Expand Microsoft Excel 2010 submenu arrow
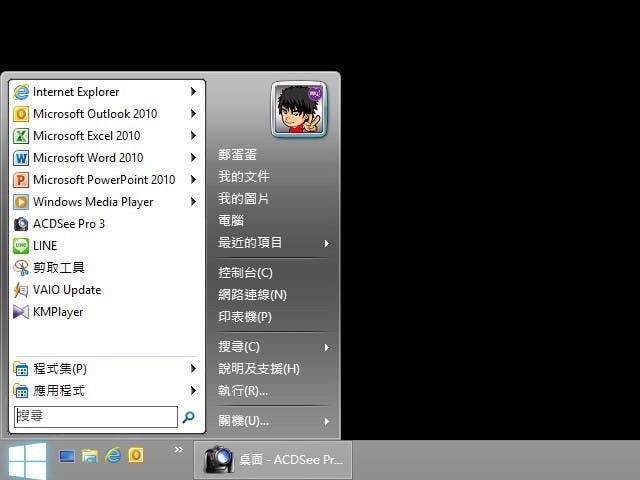 click(x=193, y=136)
